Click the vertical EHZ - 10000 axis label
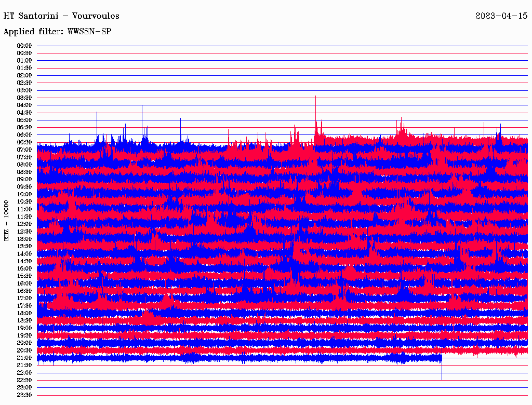 (7, 220)
